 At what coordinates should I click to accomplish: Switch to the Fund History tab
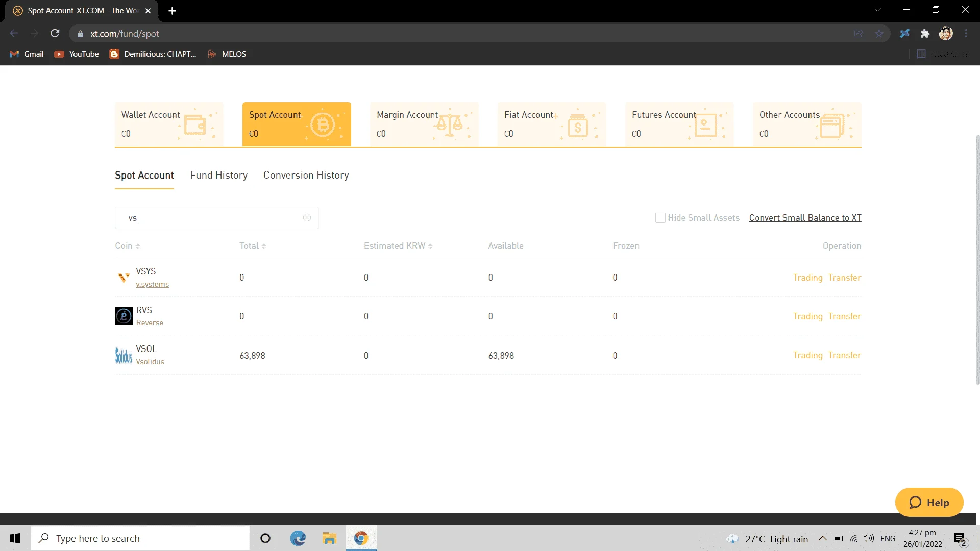click(219, 175)
